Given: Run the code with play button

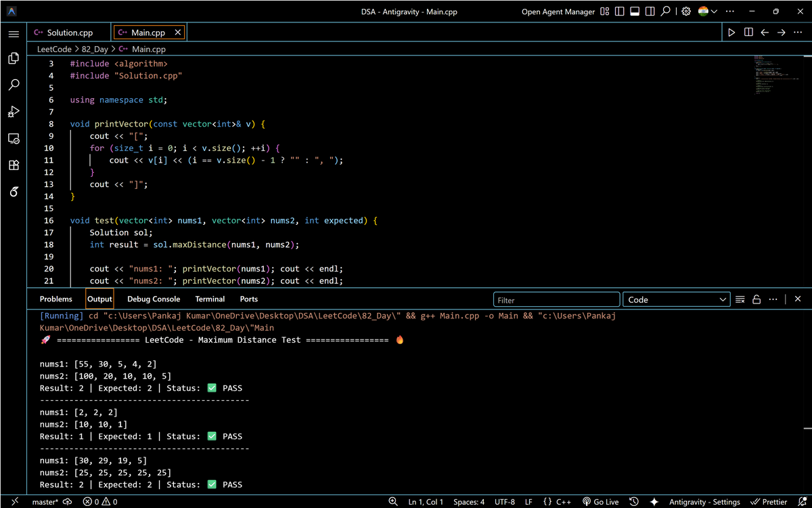Looking at the screenshot, I should (731, 33).
